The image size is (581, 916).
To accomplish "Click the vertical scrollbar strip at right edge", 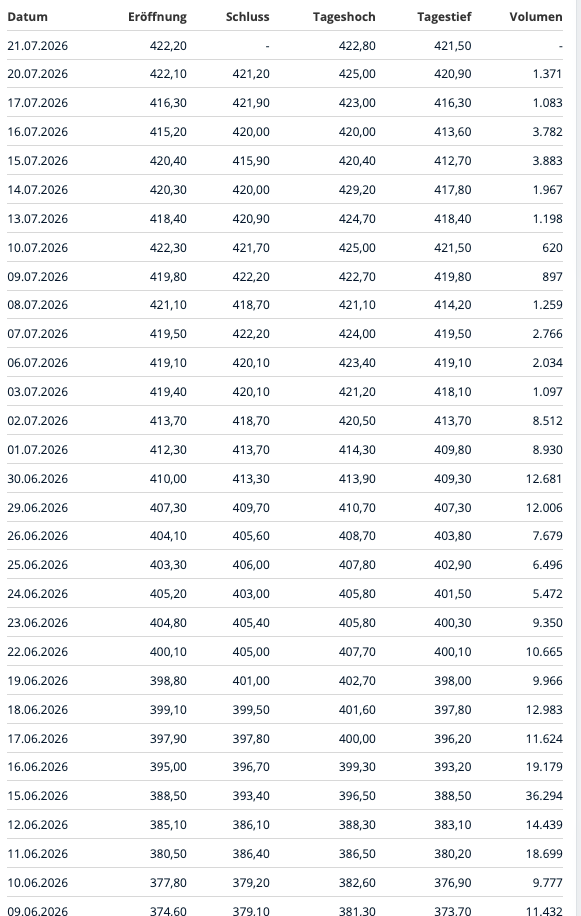I will (578, 458).
